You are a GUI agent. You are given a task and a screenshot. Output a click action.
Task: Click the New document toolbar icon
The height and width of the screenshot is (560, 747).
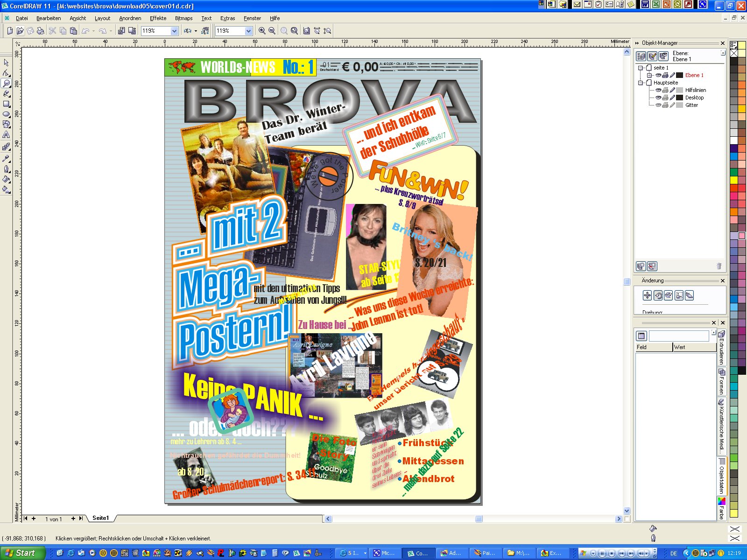(x=10, y=31)
